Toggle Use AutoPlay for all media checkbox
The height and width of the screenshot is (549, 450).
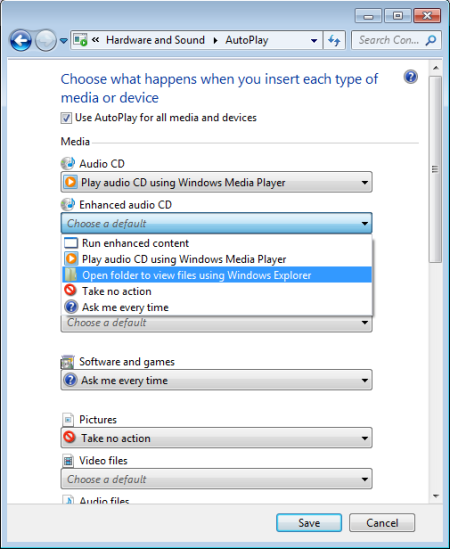pos(66,118)
